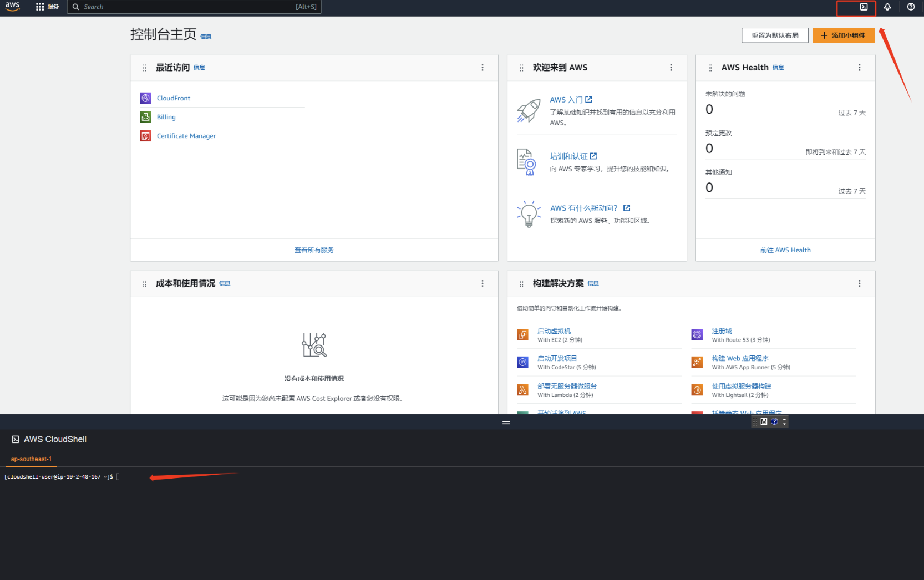Click the orange add widgets button

coord(844,35)
